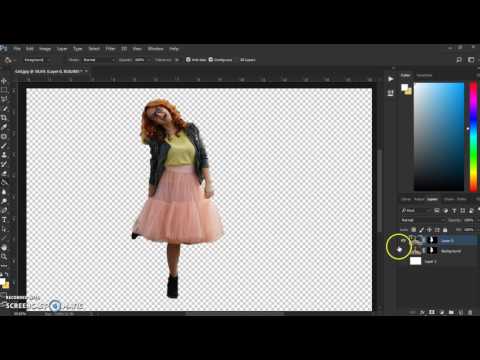This screenshot has height=360, width=480.
Task: Switch to the Swatches tab
Action: tap(424, 75)
